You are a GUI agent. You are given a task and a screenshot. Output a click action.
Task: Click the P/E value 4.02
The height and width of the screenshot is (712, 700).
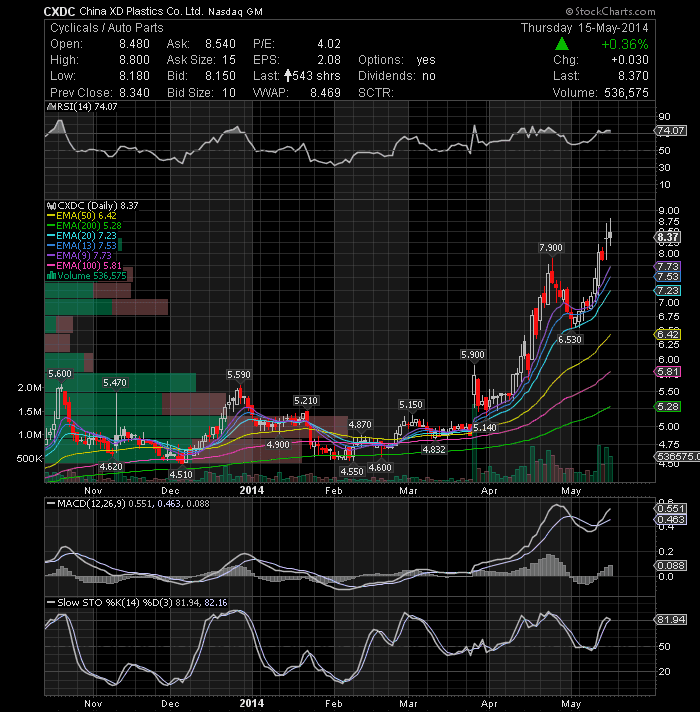click(329, 44)
